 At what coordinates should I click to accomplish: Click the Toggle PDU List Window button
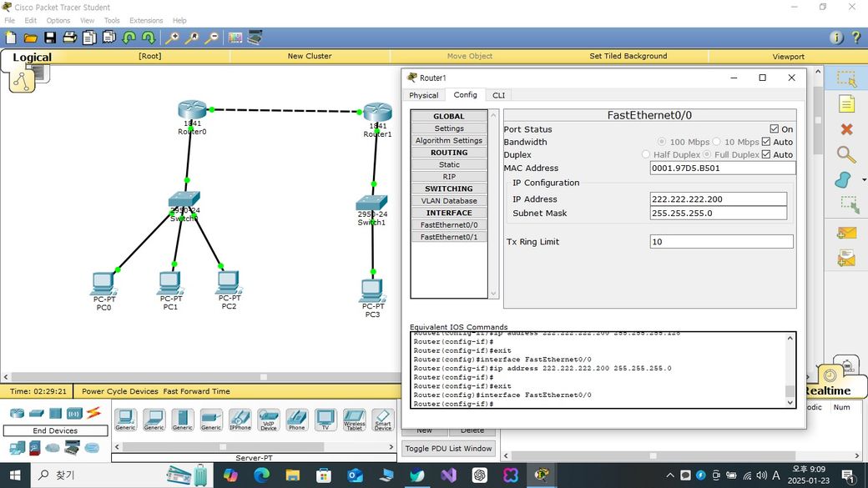click(448, 449)
